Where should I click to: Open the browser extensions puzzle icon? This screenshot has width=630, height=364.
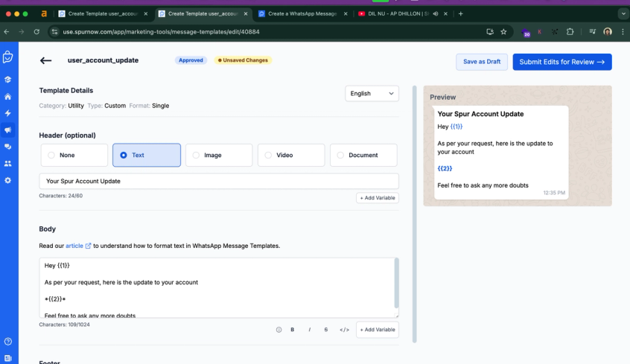(x=570, y=32)
